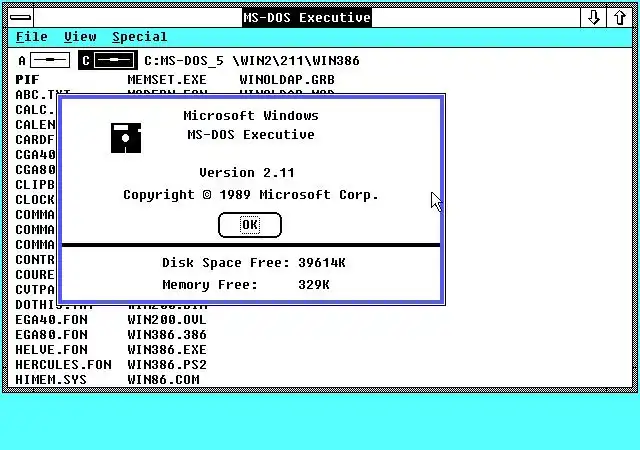Image resolution: width=640 pixels, height=450 pixels.
Task: Select WINOLDAP.GRB in the file list
Action: (287, 80)
